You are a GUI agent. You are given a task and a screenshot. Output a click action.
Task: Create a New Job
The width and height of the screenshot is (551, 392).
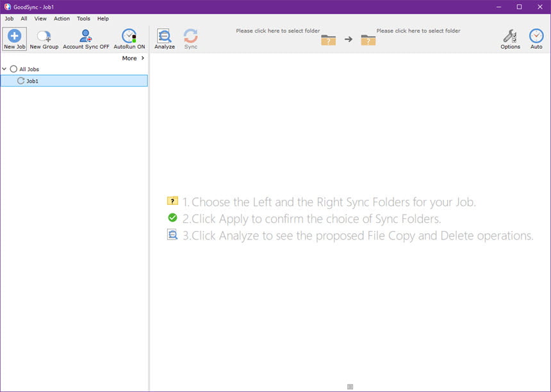pyautogui.click(x=14, y=38)
